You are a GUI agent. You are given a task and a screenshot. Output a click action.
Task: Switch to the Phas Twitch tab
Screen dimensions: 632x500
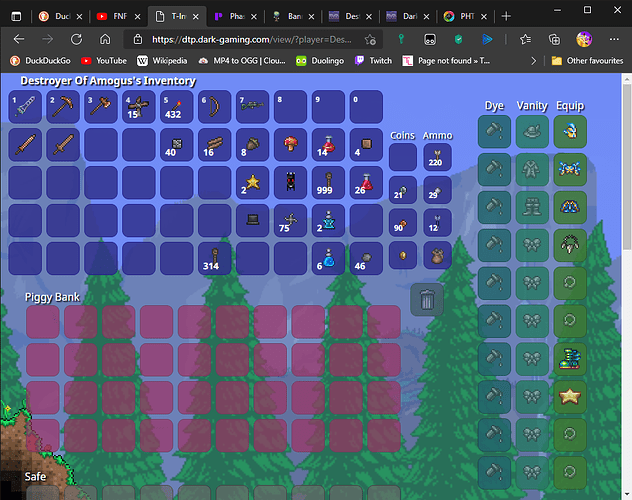coord(236,17)
